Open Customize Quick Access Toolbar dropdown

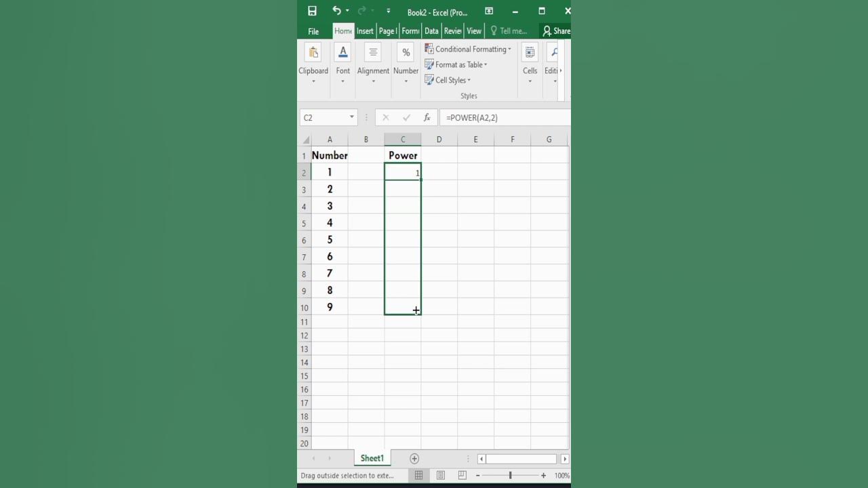[388, 11]
